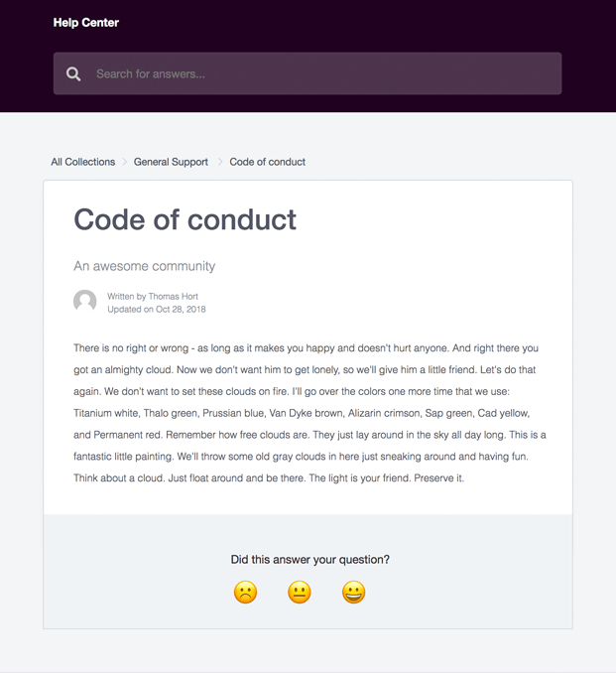Screen dimensions: 616x673
Task: Rate article with the sad face emoji
Action: pyautogui.click(x=245, y=593)
